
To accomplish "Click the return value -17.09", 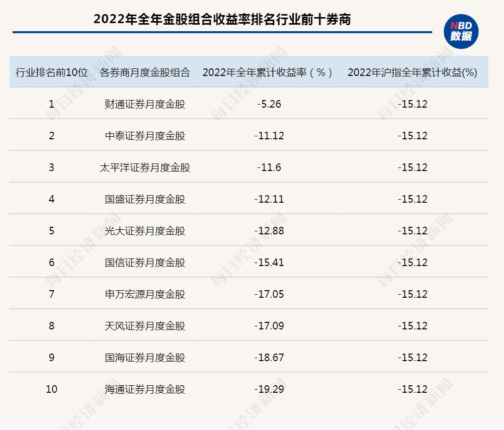I will 269,326.
